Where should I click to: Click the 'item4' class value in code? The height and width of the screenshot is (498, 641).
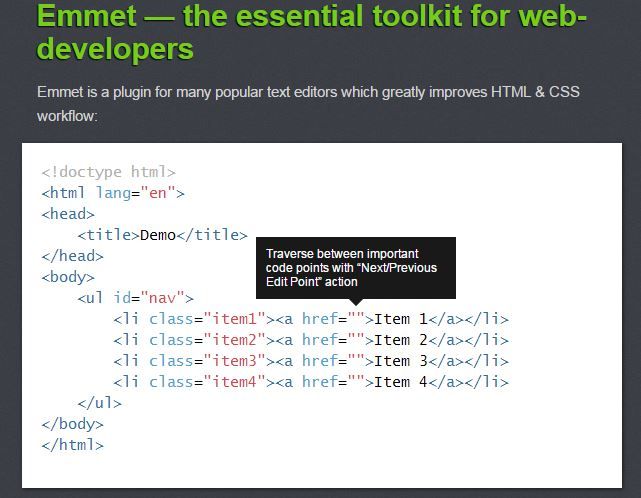(x=234, y=382)
